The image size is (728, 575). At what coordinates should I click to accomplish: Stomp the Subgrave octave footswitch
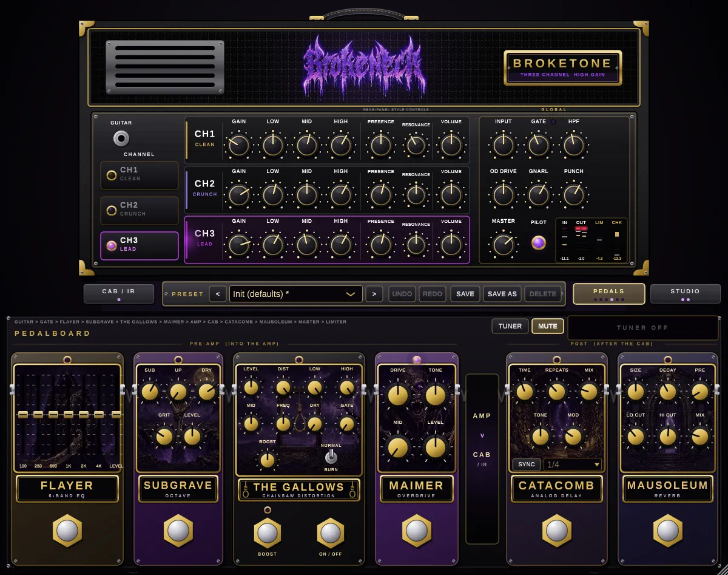click(178, 531)
